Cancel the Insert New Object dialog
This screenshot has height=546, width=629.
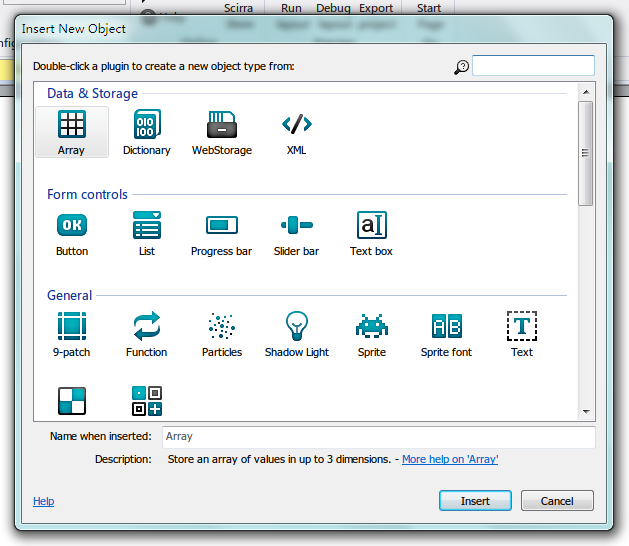pyautogui.click(x=557, y=501)
